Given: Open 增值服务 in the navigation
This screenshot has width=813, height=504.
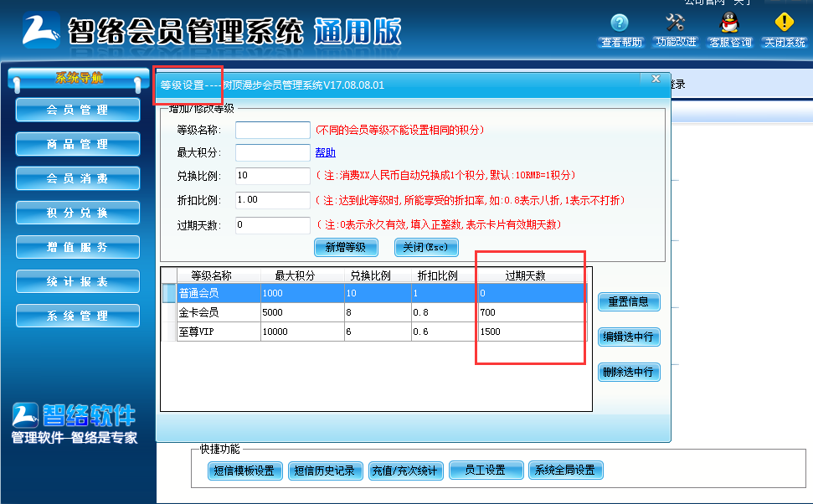Looking at the screenshot, I should 78,247.
